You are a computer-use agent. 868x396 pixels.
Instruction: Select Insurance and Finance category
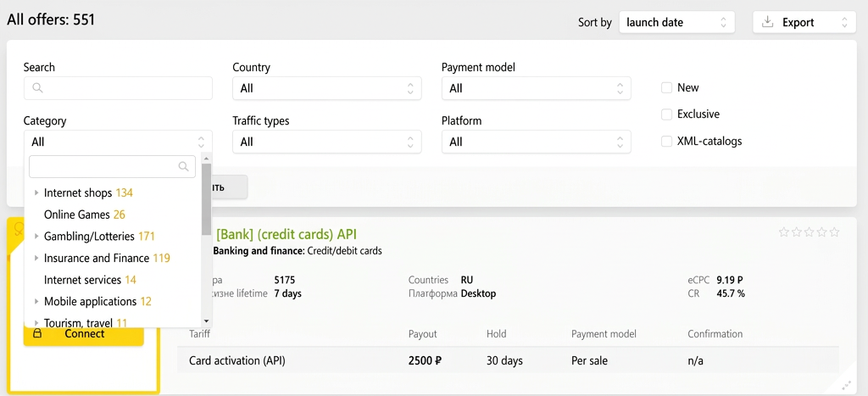tap(107, 258)
